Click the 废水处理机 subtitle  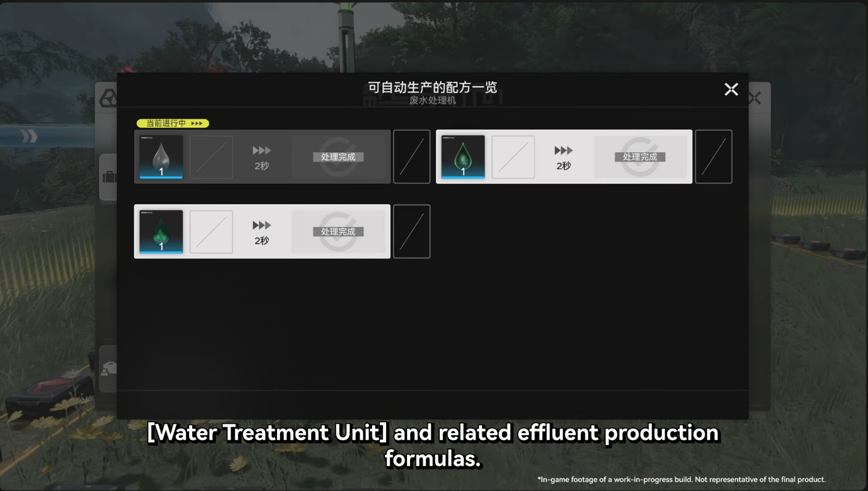click(433, 101)
